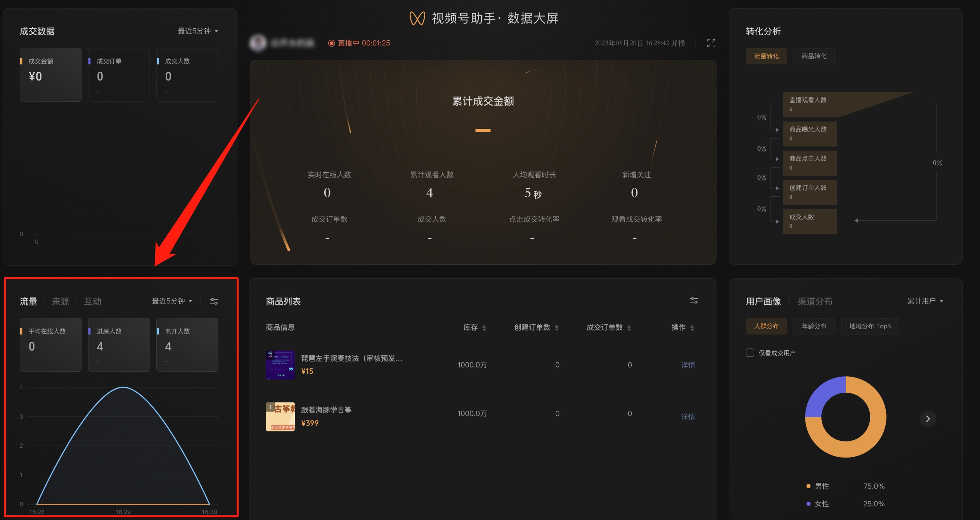The image size is (980, 520).
Task: Click the 跟着海豚学古筝 product thumbnail
Action: click(x=280, y=417)
